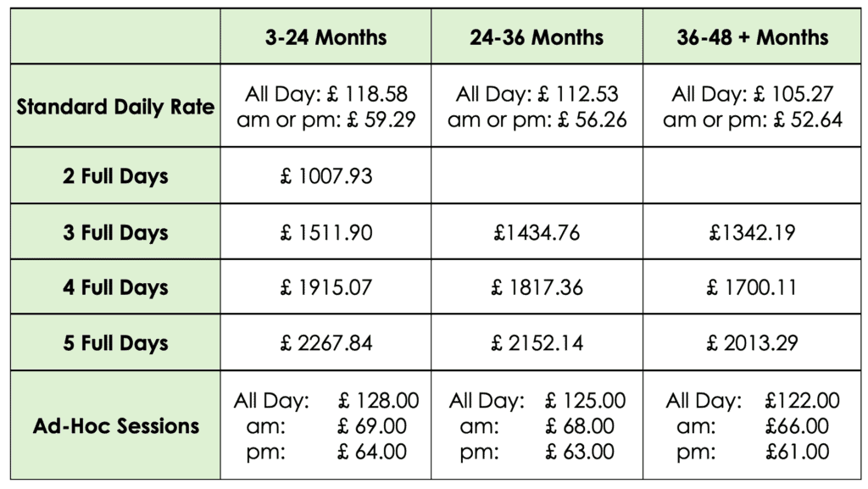Click the 2 Full Days row label
The image size is (868, 489).
coord(115,175)
